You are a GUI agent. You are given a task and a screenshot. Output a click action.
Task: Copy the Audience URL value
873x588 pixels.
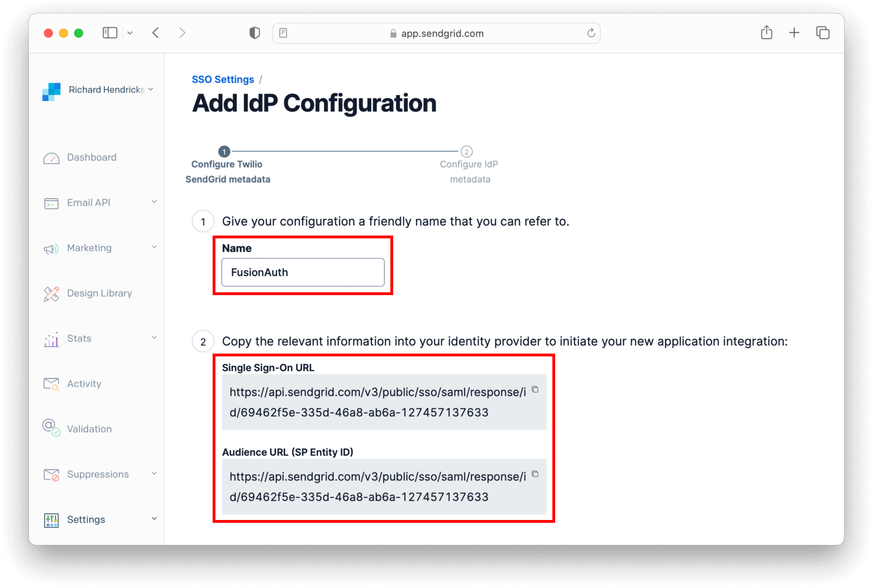[535, 474]
